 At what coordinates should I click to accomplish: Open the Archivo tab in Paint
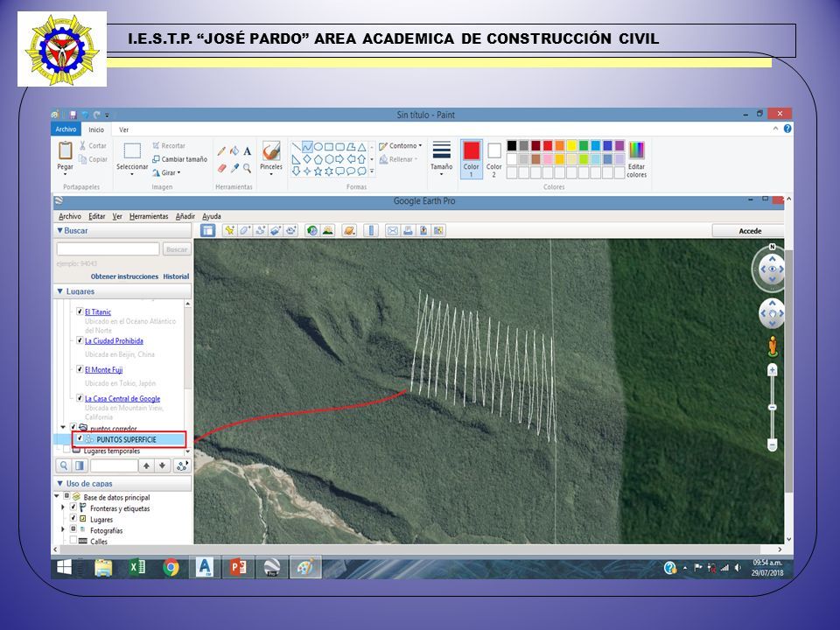point(66,129)
